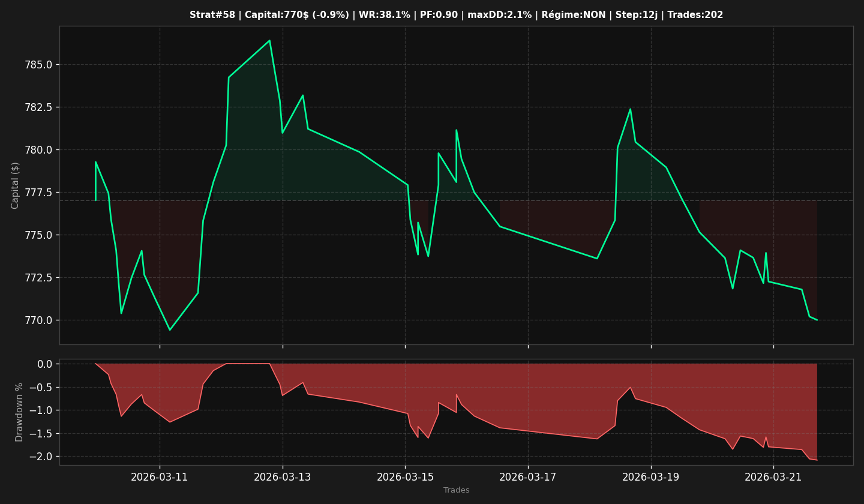Click the −1.5 drawdown axis tick label
Screen dimensions: 864x504
[41, 434]
